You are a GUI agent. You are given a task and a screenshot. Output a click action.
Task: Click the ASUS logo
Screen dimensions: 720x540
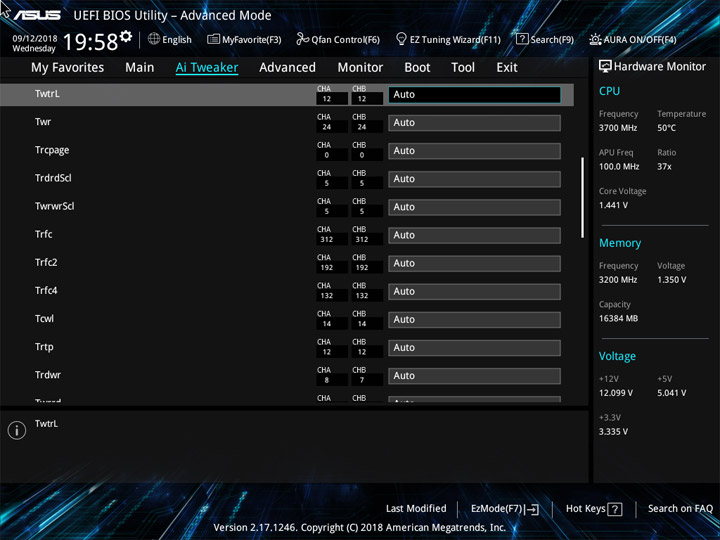[37, 15]
